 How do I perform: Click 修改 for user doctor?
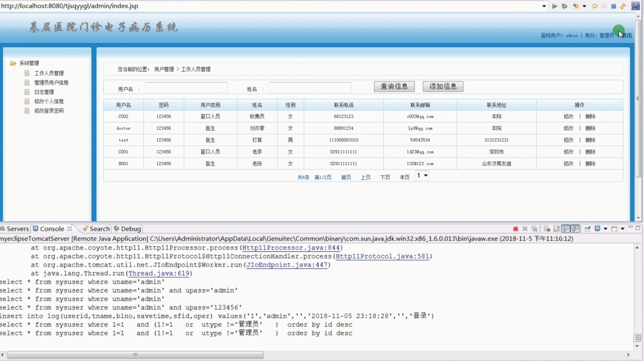(568, 128)
